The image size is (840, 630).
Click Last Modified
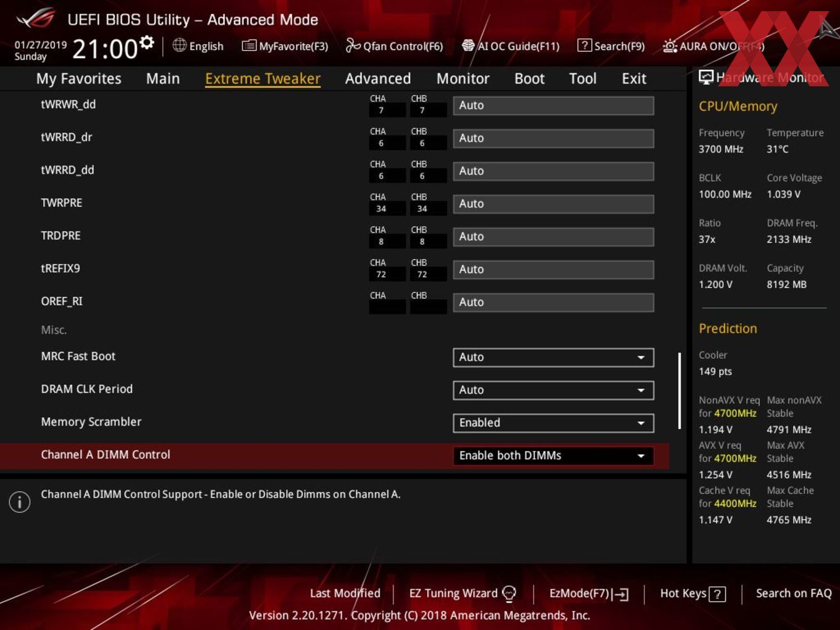pyautogui.click(x=345, y=593)
